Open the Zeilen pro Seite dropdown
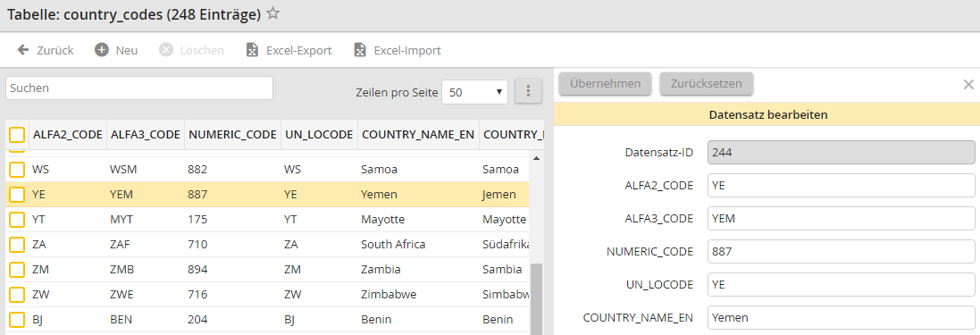 click(475, 92)
